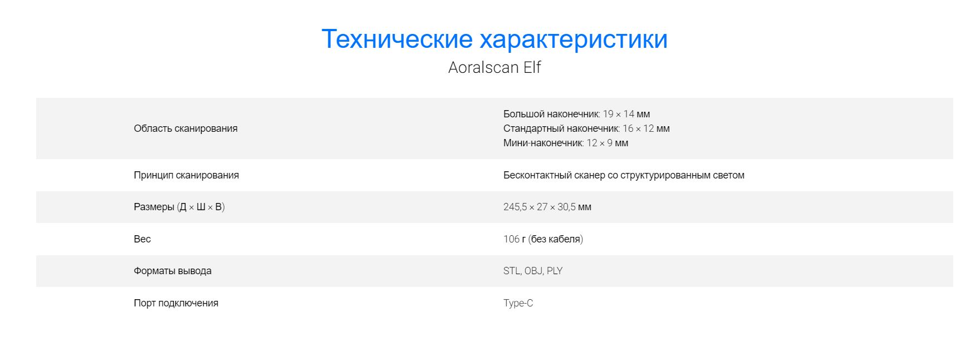Click the (без кабеля) note
This screenshot has width=980, height=342.
pyautogui.click(x=556, y=239)
